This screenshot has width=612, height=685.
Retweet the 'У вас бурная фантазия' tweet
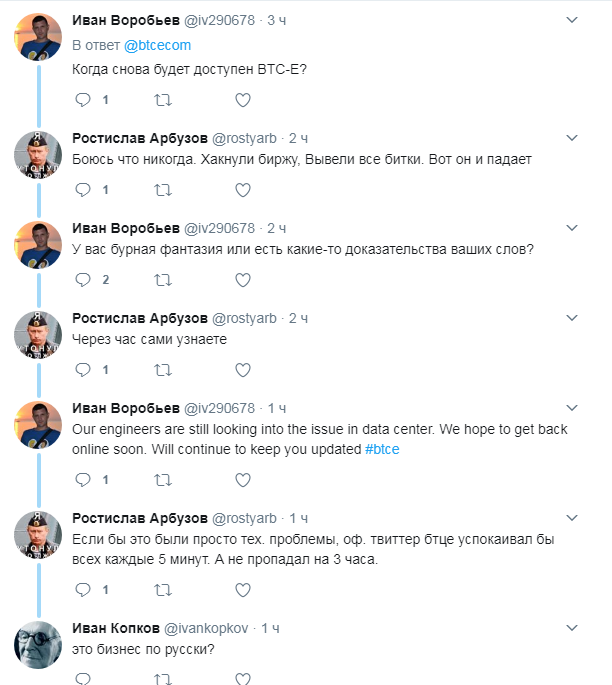tap(163, 279)
